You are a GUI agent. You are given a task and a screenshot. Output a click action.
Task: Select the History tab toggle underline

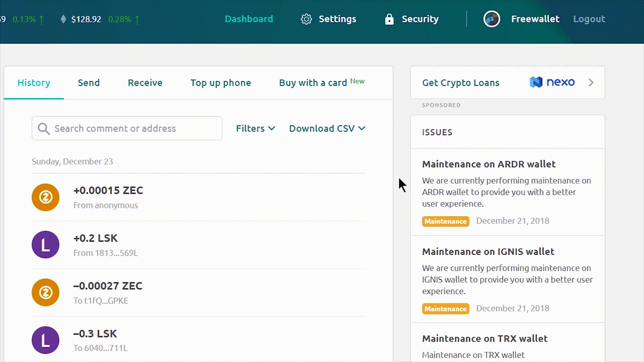coord(34,98)
